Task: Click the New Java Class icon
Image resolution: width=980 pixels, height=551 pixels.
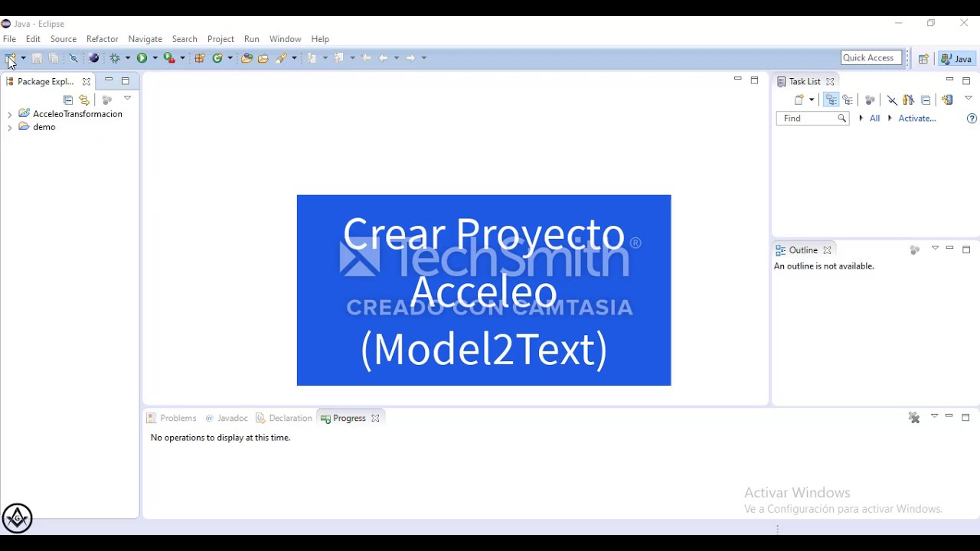Action: pos(217,58)
